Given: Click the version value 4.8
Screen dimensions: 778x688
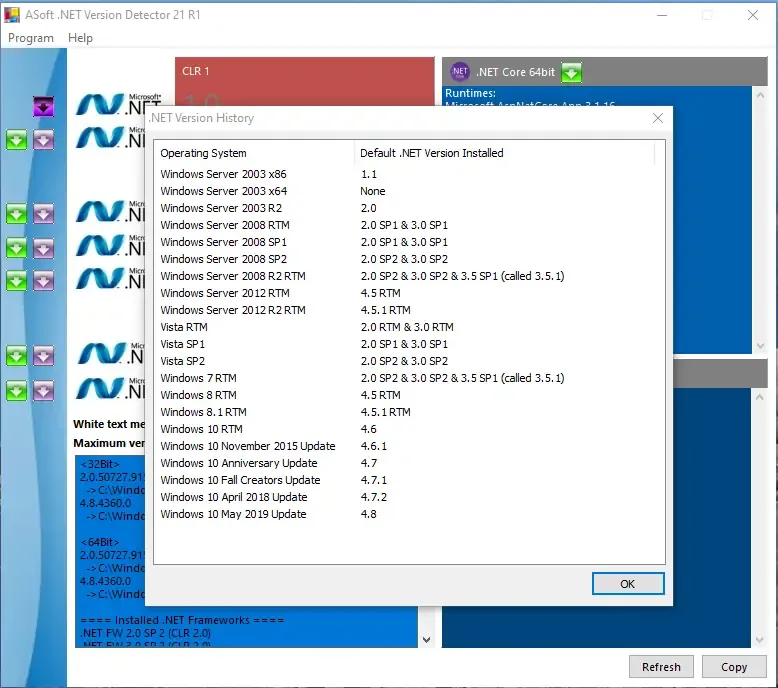Looking at the screenshot, I should tap(368, 514).
